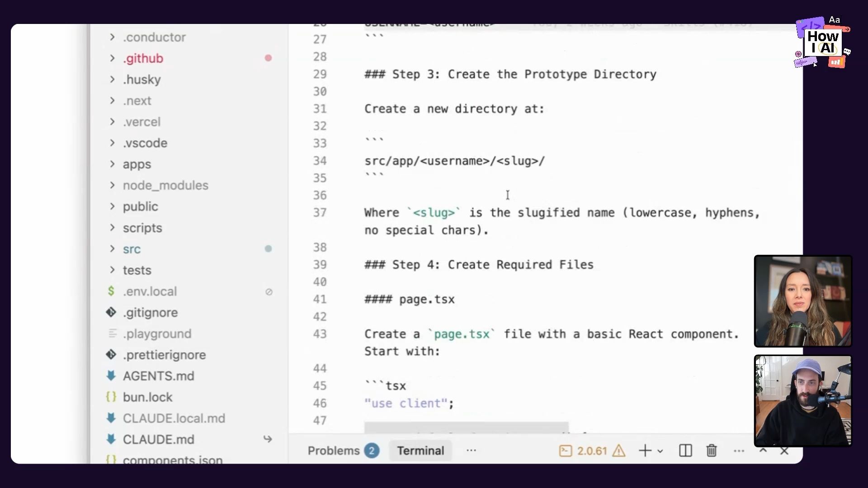Click the markdown icon beside CLAUDE.local.md
The width and height of the screenshot is (868, 488).
111,418
